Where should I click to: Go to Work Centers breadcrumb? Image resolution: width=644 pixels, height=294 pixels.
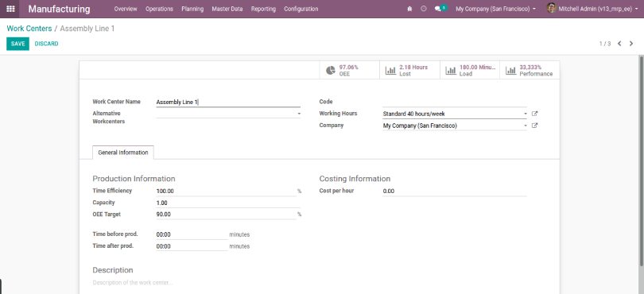tap(29, 29)
